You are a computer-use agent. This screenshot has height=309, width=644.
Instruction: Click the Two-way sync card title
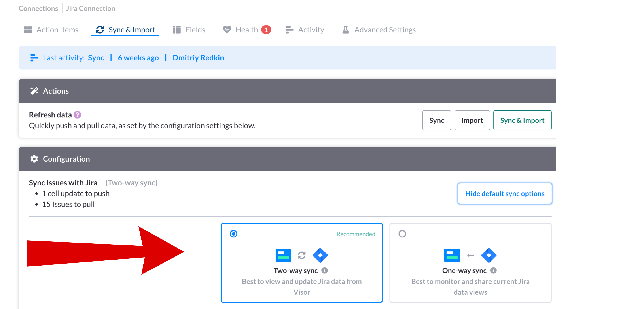coord(295,271)
